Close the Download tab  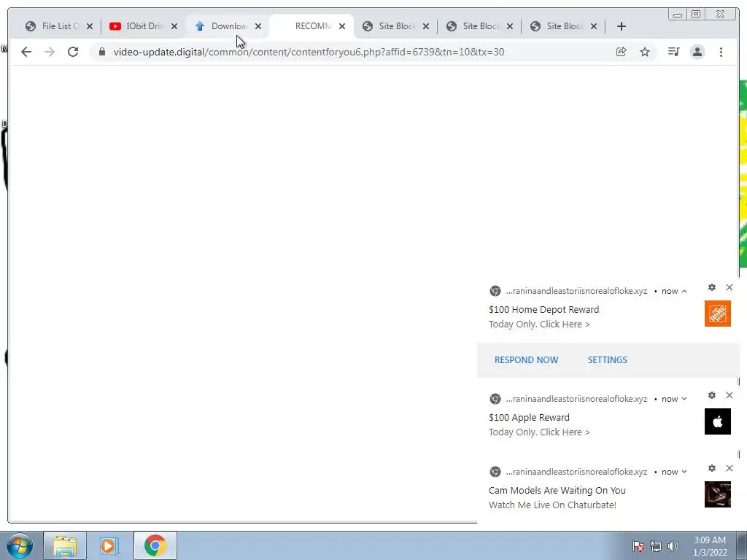258,26
